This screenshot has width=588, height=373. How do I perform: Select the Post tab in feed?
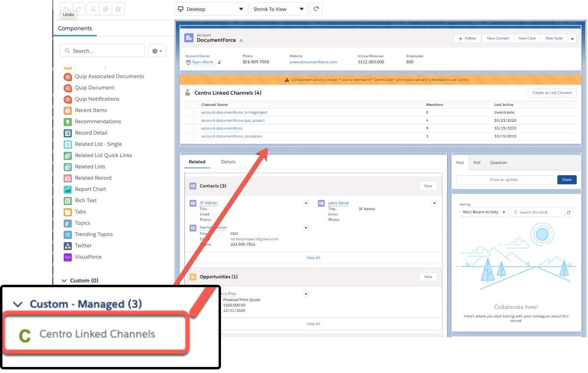tap(460, 163)
